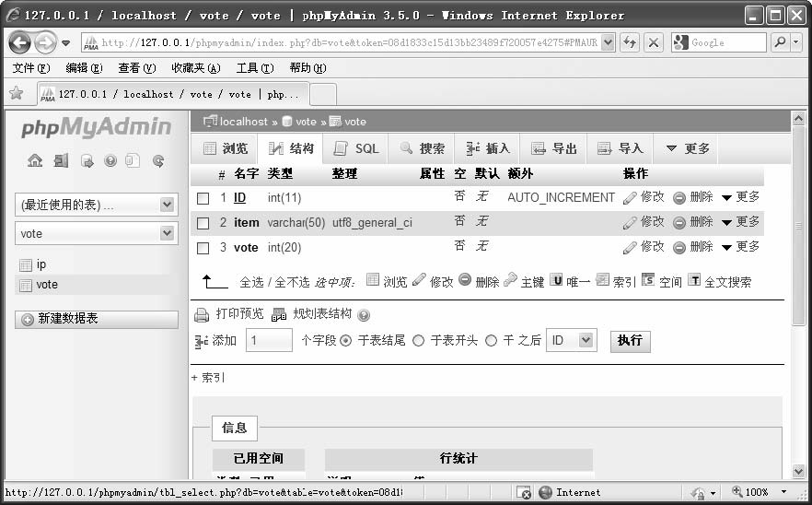Click the print preview printer icon
Viewport: 812px width, 505px height.
point(202,315)
